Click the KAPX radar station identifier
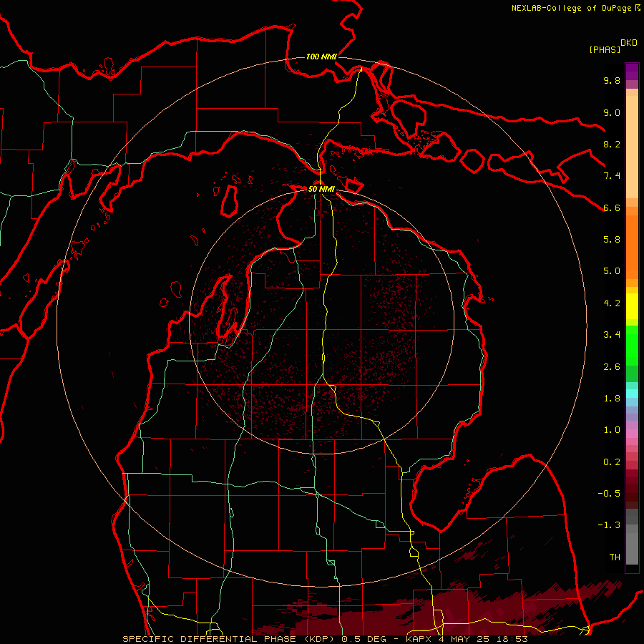The width and height of the screenshot is (644, 644). click(x=419, y=639)
